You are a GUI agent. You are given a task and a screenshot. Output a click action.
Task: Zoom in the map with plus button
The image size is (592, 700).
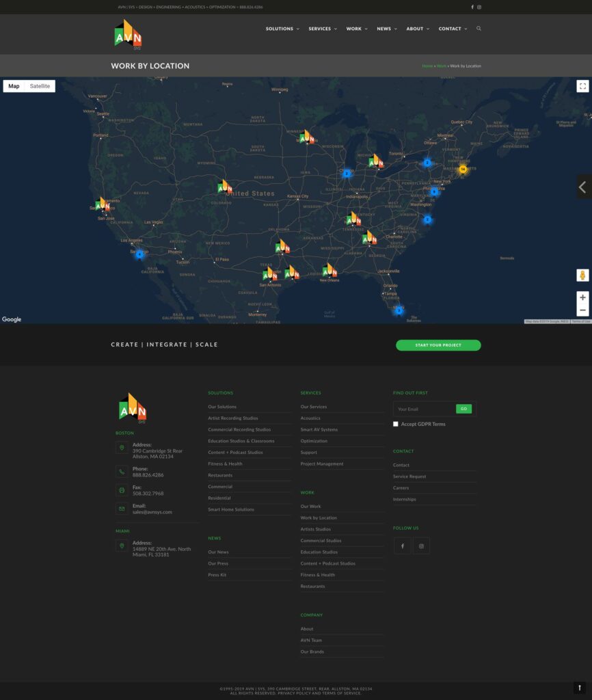tap(582, 297)
